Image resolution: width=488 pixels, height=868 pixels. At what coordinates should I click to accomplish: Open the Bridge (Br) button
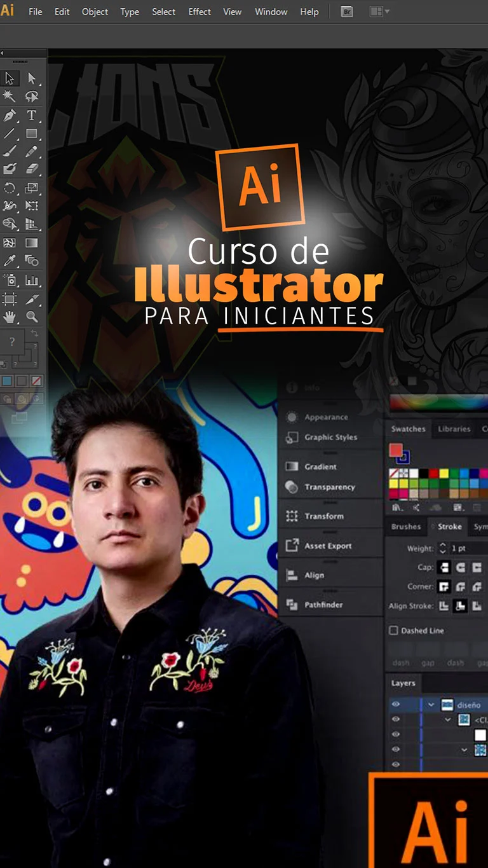click(347, 11)
